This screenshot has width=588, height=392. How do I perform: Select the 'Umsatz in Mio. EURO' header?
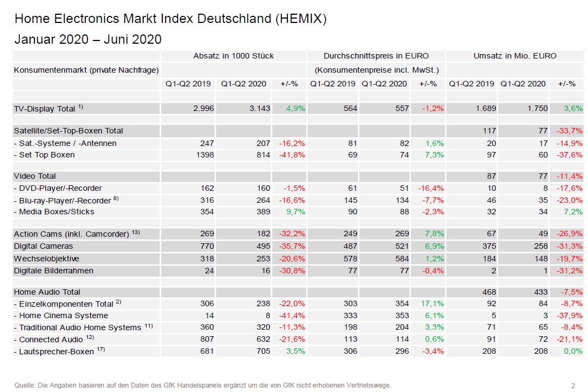pyautogui.click(x=515, y=56)
